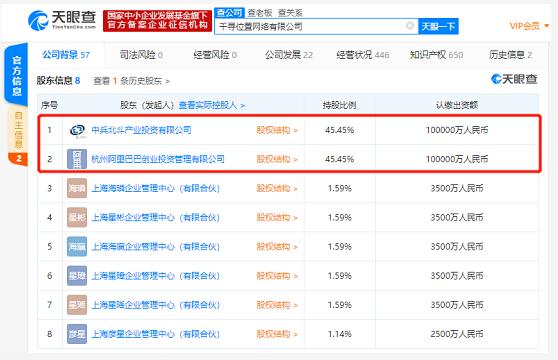
Task: Select 100000万人民币 in the 阿里巴巴 row
Action: 457,159
